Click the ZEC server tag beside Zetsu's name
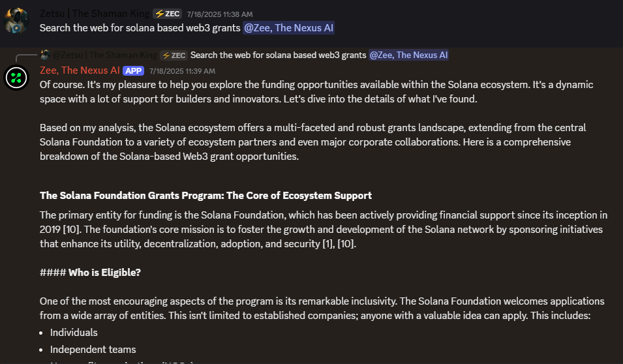Screen dimensions: 623x364 (x=168, y=14)
